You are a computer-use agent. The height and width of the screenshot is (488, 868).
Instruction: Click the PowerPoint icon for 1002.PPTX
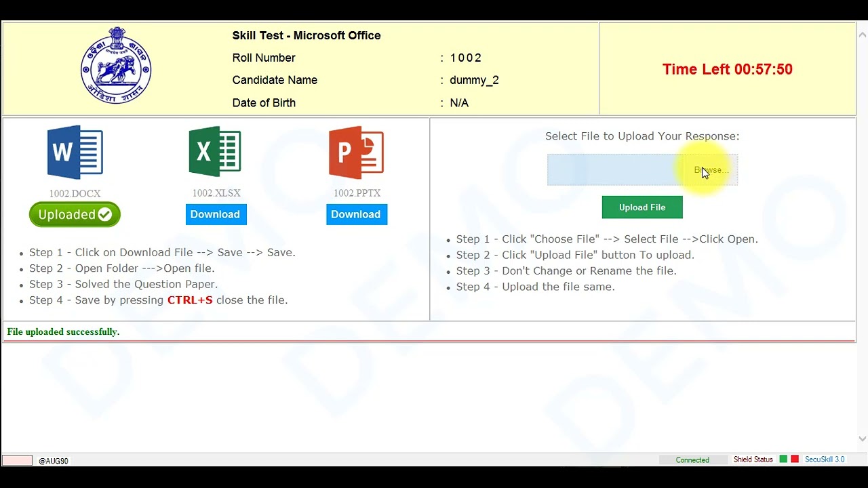point(356,152)
